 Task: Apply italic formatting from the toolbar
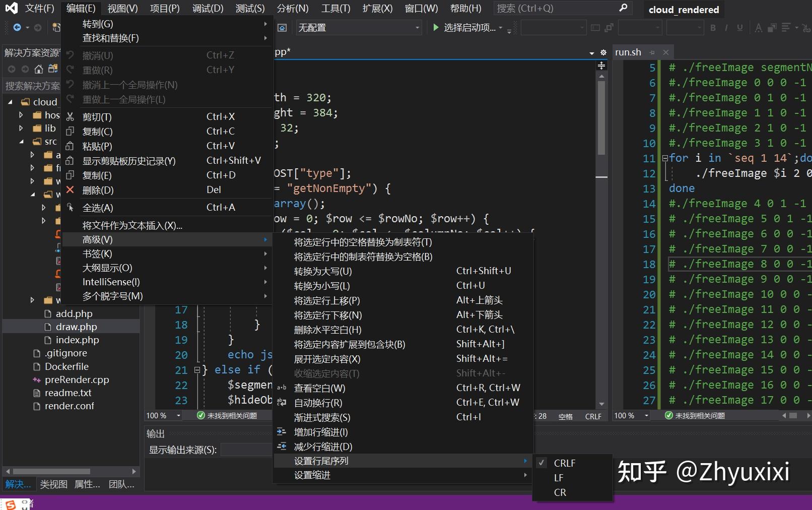[726, 28]
